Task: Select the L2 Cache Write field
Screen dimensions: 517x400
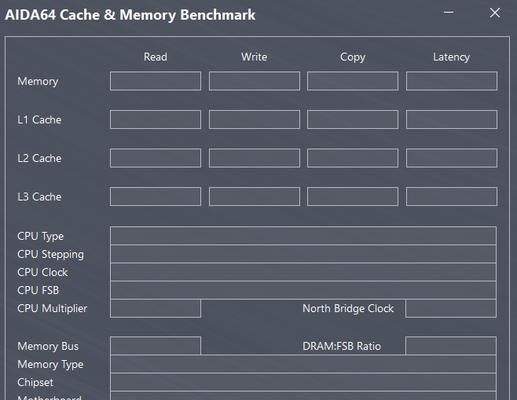Action: click(x=254, y=158)
